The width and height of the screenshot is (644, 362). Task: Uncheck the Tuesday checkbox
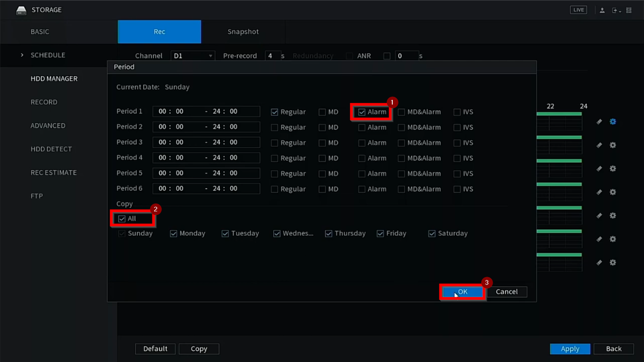click(225, 234)
